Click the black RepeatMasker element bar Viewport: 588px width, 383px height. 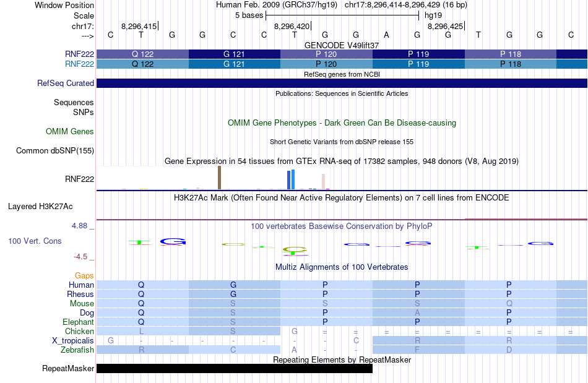[235, 368]
